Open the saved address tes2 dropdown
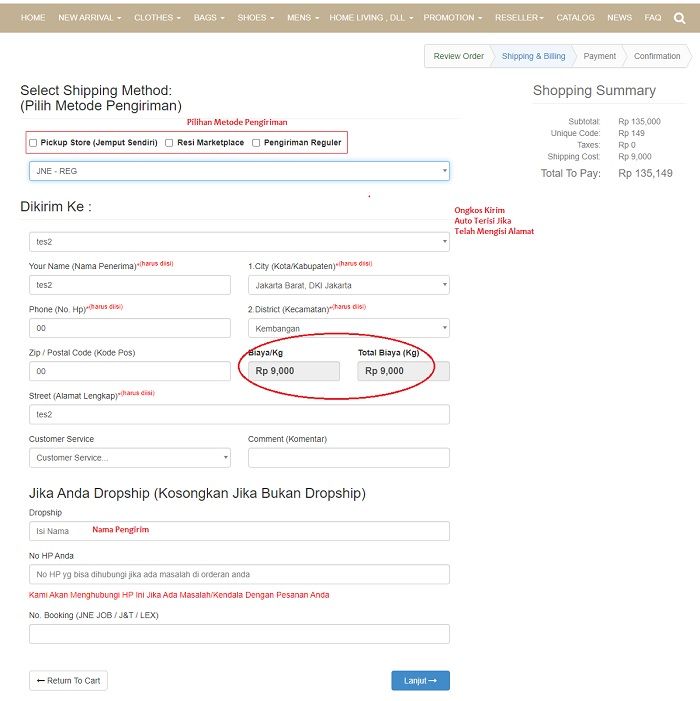Viewport: 700px width, 701px height. pyautogui.click(x=239, y=242)
